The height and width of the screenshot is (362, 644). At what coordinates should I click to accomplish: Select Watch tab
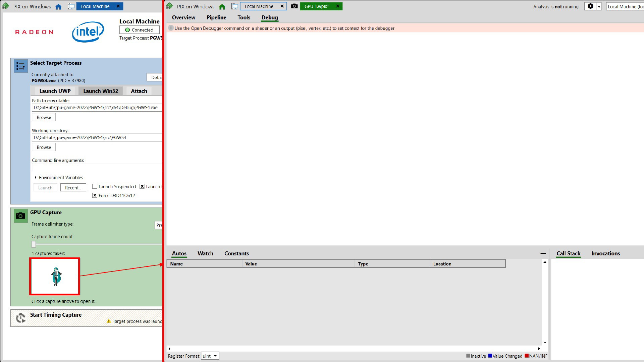pyautogui.click(x=205, y=253)
